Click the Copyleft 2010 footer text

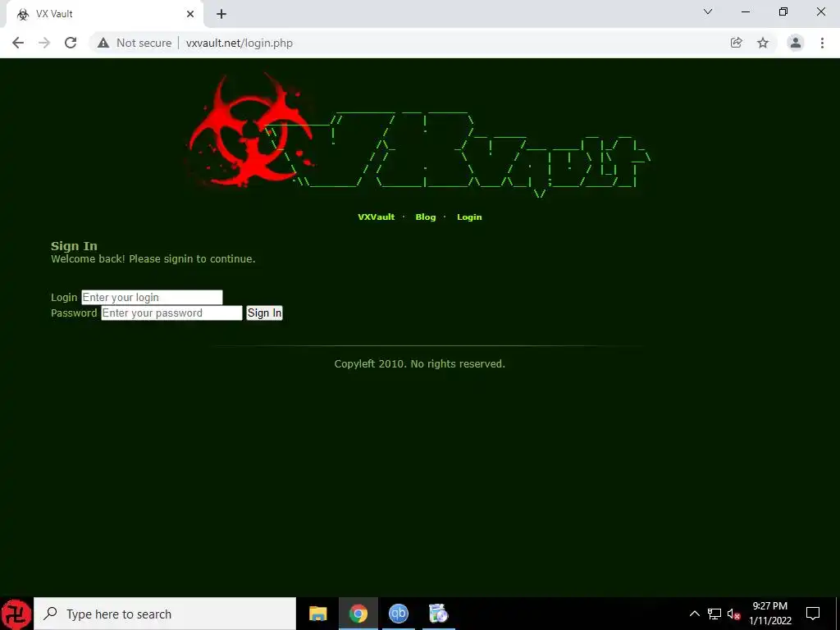[x=419, y=364]
